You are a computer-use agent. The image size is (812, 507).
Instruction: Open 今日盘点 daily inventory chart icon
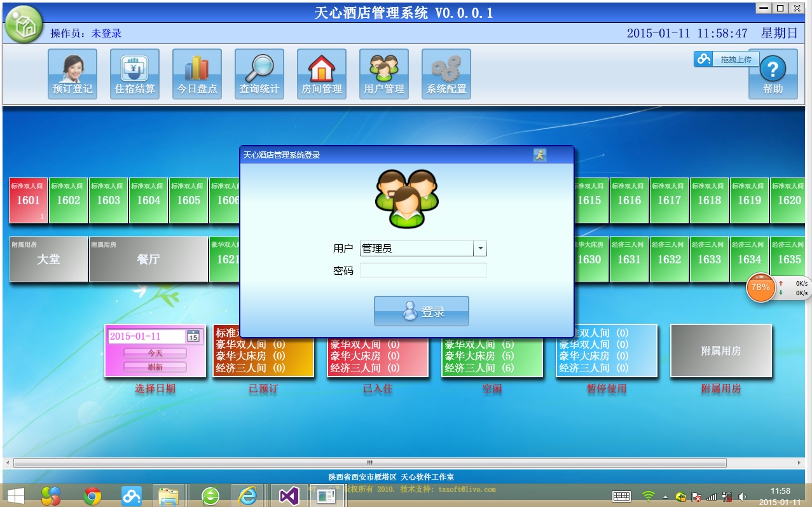point(197,74)
